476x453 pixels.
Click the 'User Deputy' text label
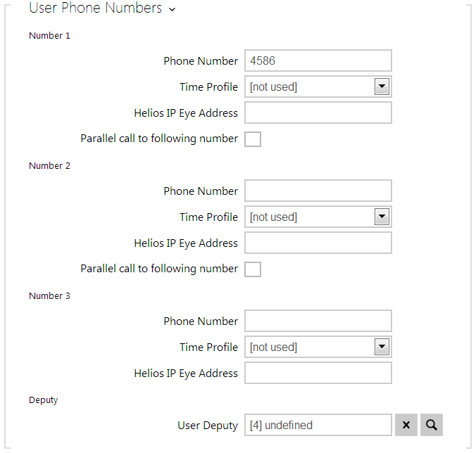tap(208, 426)
